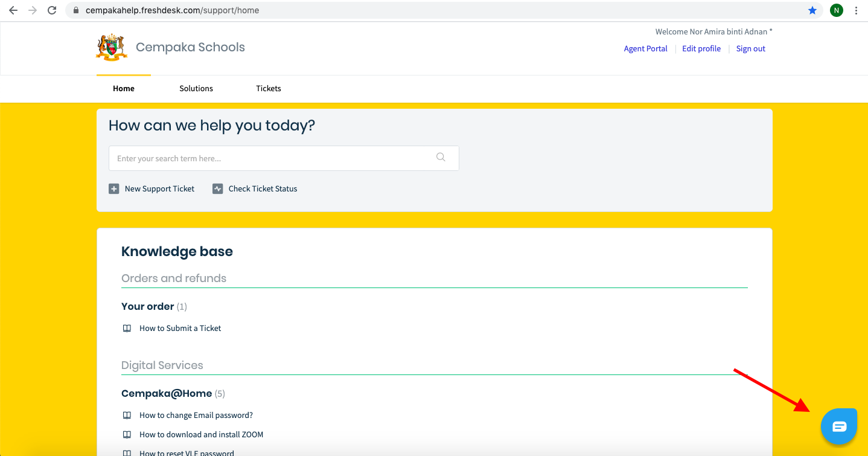Open the Tickets tab
The image size is (868, 456).
[269, 88]
